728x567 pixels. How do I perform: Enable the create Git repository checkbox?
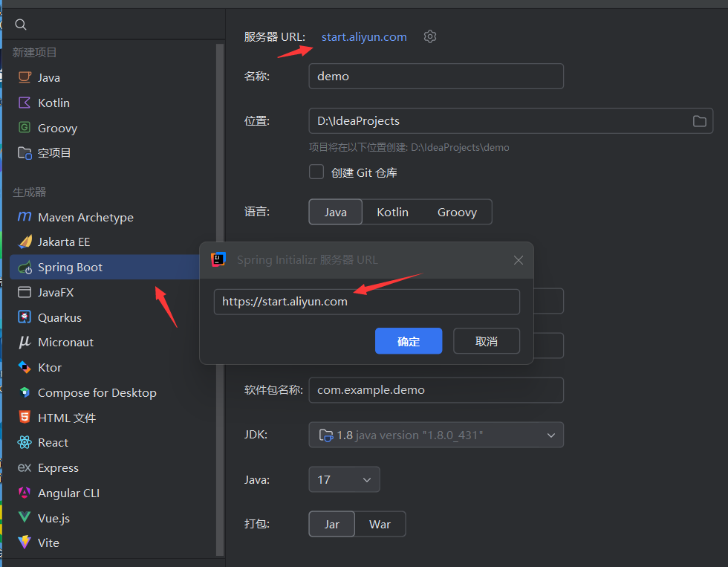point(316,172)
